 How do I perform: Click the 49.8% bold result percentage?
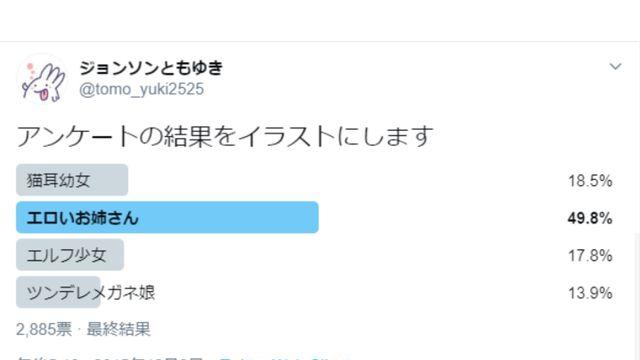590,218
